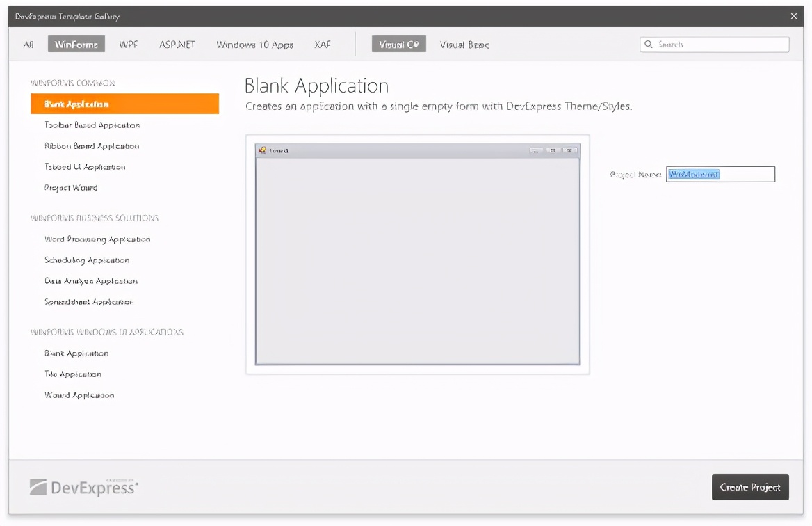Image resolution: width=812 pixels, height=526 pixels.
Task: Close the Template Gallery dialog
Action: pyautogui.click(x=794, y=16)
